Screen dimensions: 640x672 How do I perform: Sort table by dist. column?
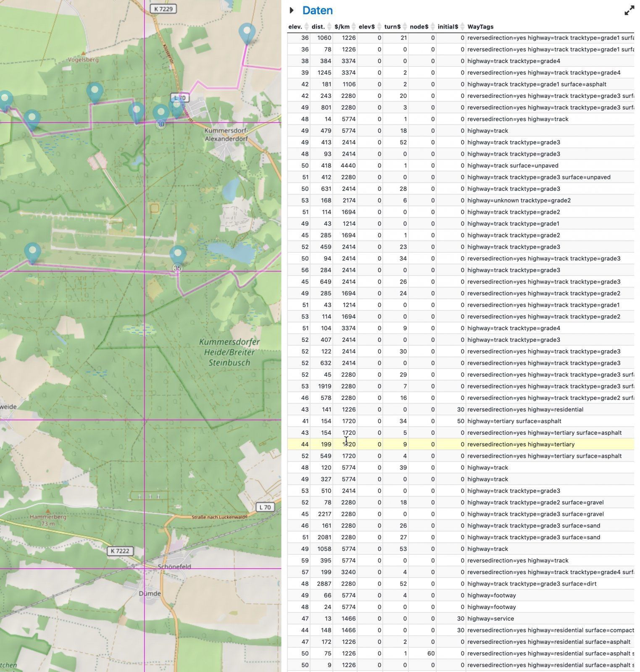click(318, 27)
